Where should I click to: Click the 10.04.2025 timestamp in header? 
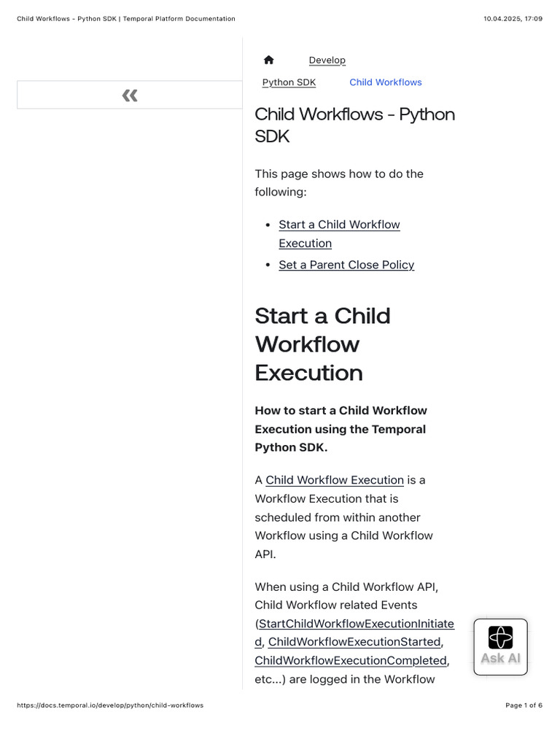click(x=513, y=18)
